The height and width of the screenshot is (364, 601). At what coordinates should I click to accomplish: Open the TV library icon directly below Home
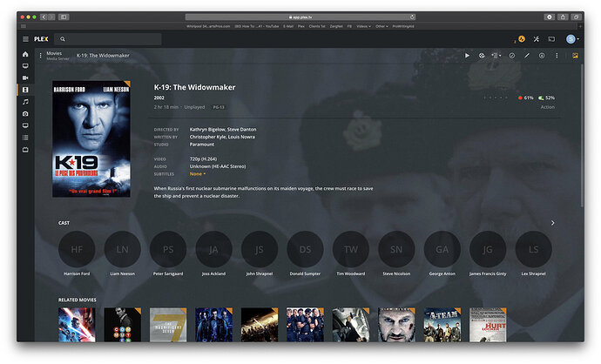pyautogui.click(x=25, y=66)
